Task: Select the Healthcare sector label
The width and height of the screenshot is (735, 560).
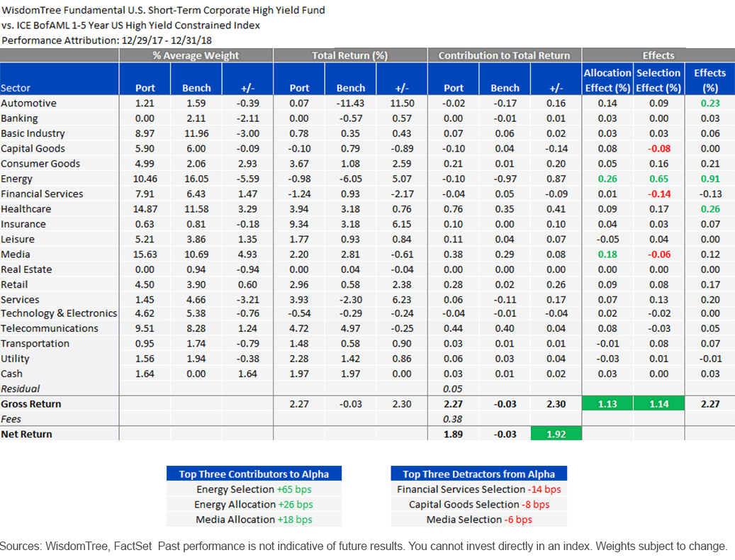Action: coord(26,209)
